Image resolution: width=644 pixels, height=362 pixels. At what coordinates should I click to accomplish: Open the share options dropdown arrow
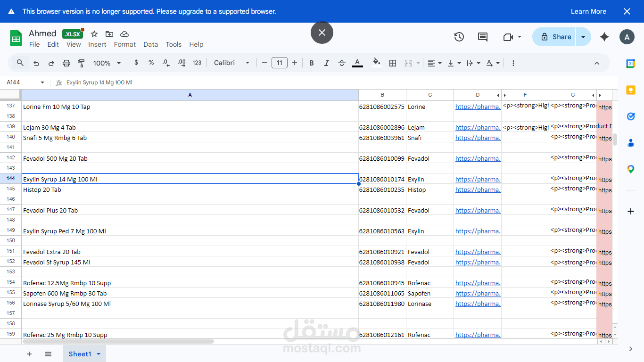583,37
